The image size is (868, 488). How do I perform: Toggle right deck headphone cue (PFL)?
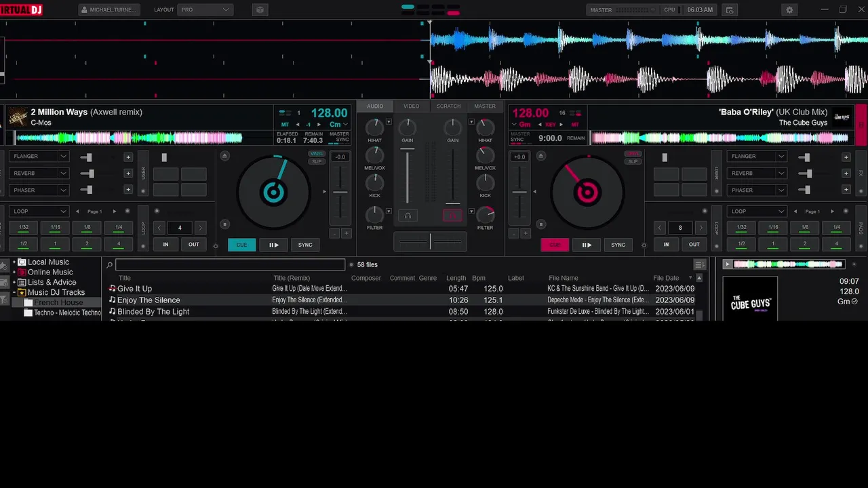coord(452,216)
